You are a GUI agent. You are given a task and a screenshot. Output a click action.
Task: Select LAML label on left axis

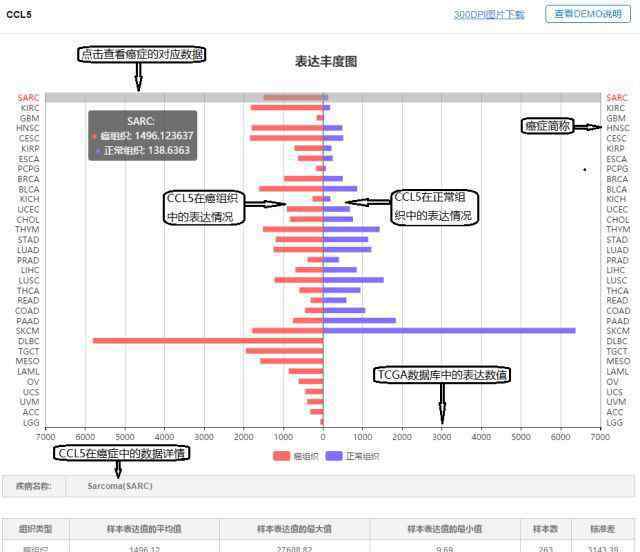point(29,372)
